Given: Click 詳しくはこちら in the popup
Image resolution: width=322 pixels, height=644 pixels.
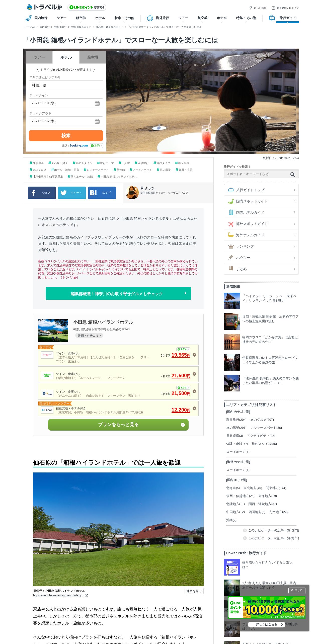Looking at the screenshot, I should [266, 624].
